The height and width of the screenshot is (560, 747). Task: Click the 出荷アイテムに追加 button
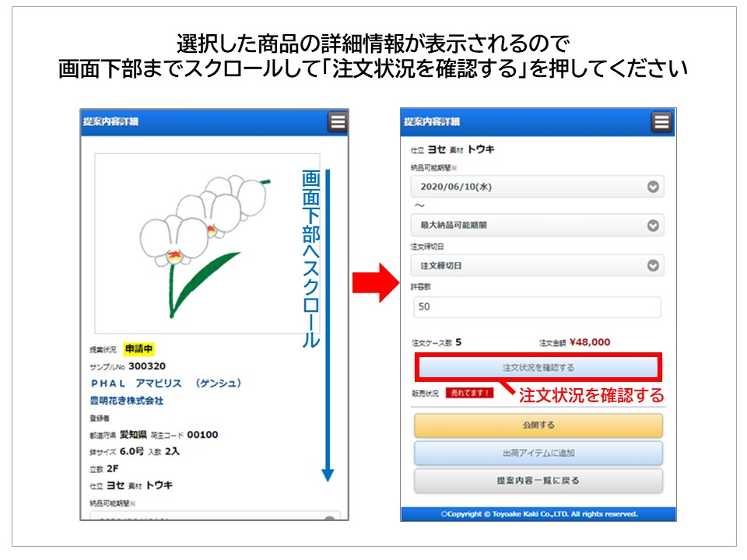point(538,453)
